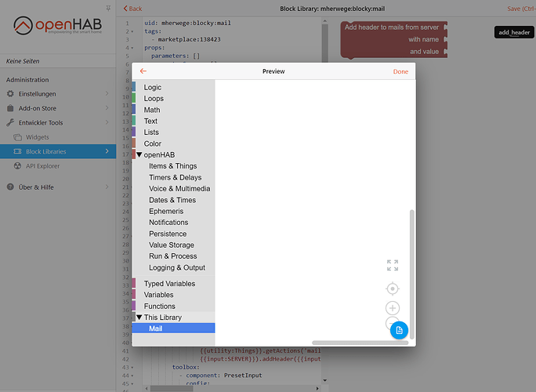Viewport: 536px width, 392px height.
Task: Click the fit-to-screen arrows icon
Action: click(x=393, y=265)
